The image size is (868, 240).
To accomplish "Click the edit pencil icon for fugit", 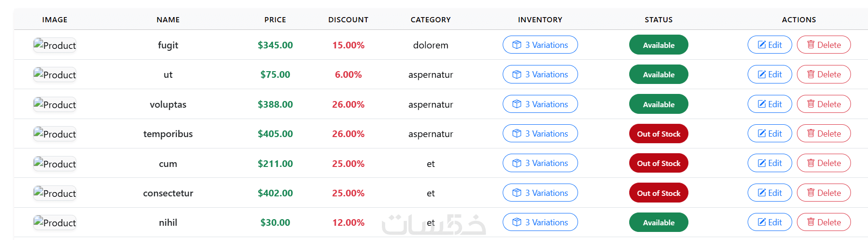I will 762,45.
